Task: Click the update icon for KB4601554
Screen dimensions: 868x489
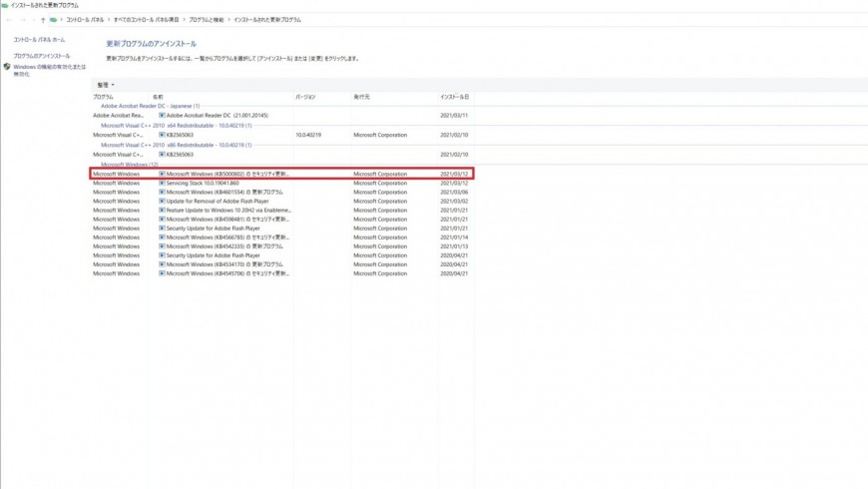Action: click(x=162, y=193)
